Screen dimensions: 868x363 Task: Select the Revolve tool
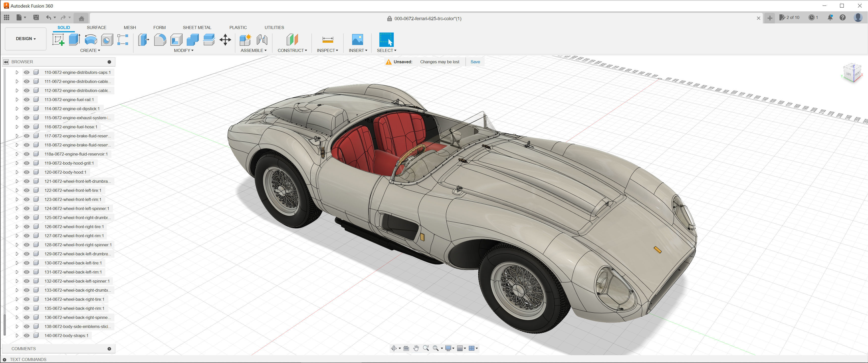click(91, 40)
